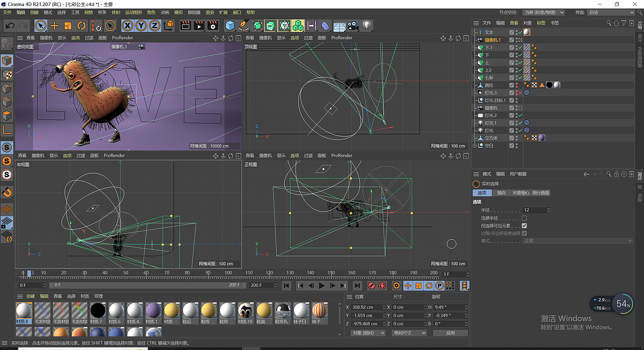This screenshot has width=644, height=350.
Task: Open the spline pen tool icon
Action: coord(244,26)
